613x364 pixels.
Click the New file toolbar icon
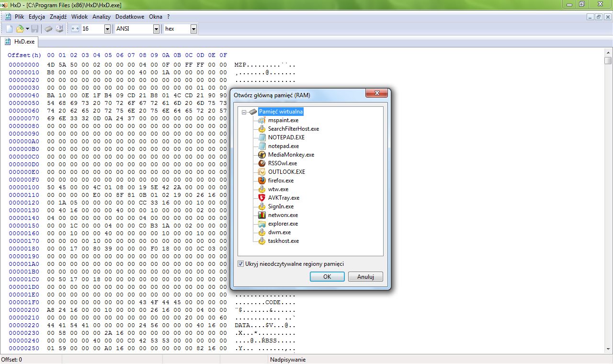tap(9, 29)
